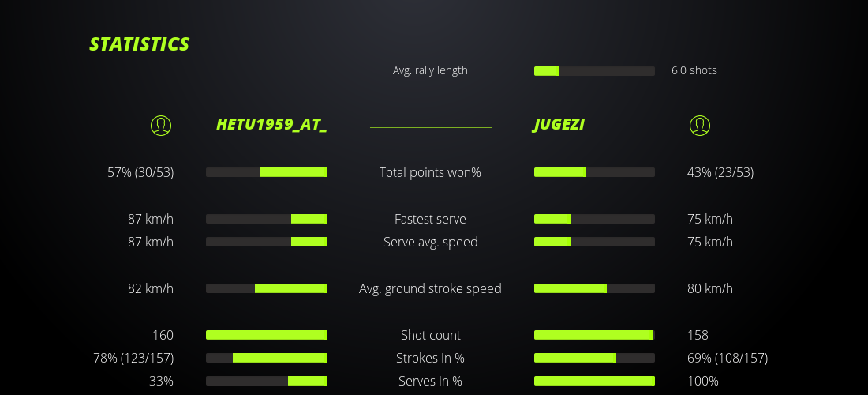Click the avatar icon beside JUGEZI

700,125
